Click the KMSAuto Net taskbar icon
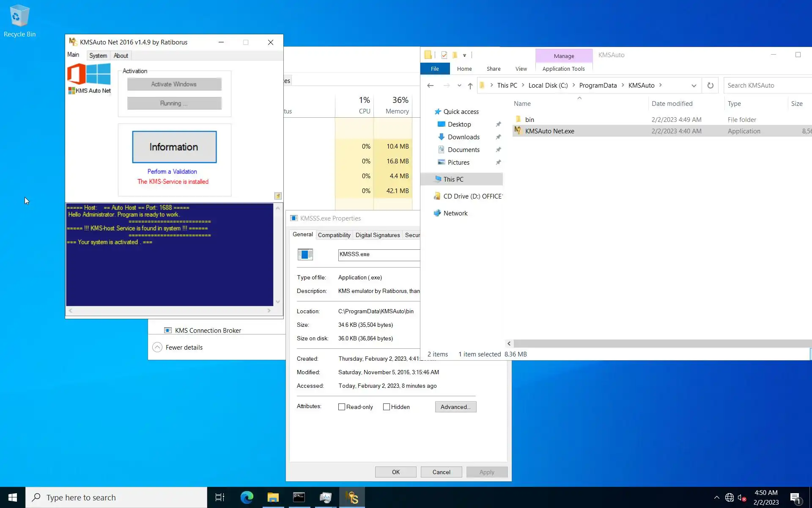 352,497
